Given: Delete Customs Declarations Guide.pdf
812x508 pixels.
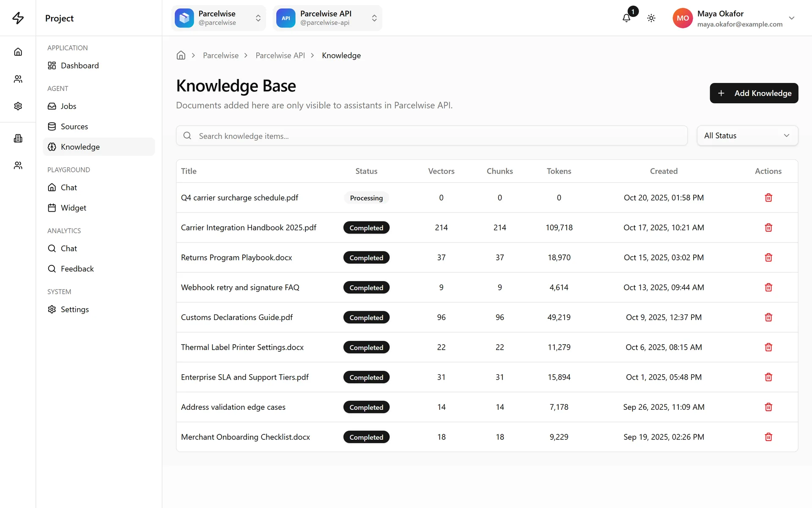Looking at the screenshot, I should (768, 317).
